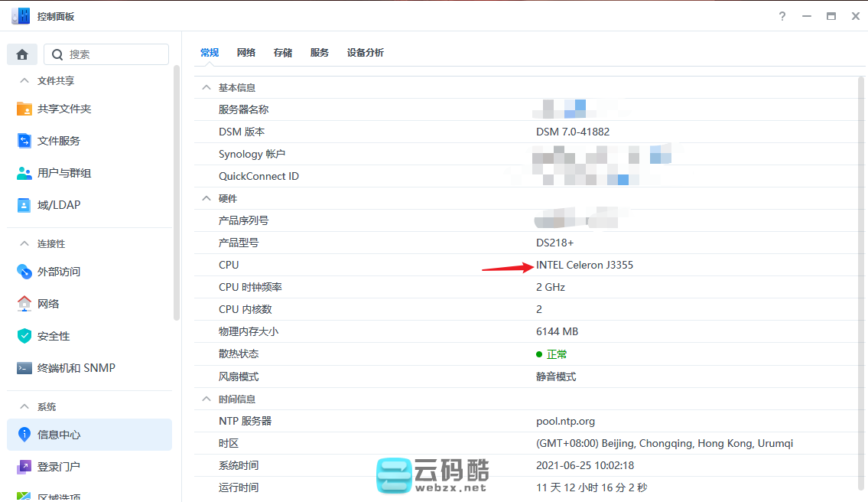
Task: Click the sidebar vertical scrollbar
Action: pos(177,191)
